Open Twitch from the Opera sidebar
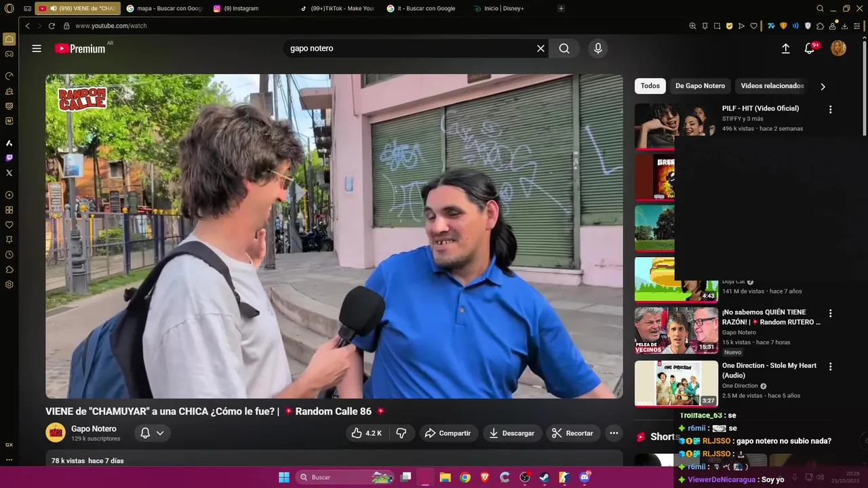The height and width of the screenshot is (488, 868). point(9,157)
